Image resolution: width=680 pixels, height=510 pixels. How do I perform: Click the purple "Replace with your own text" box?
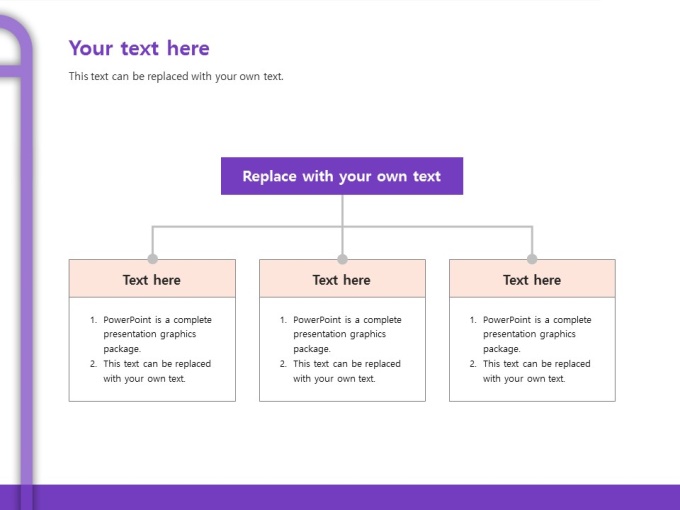click(x=342, y=176)
